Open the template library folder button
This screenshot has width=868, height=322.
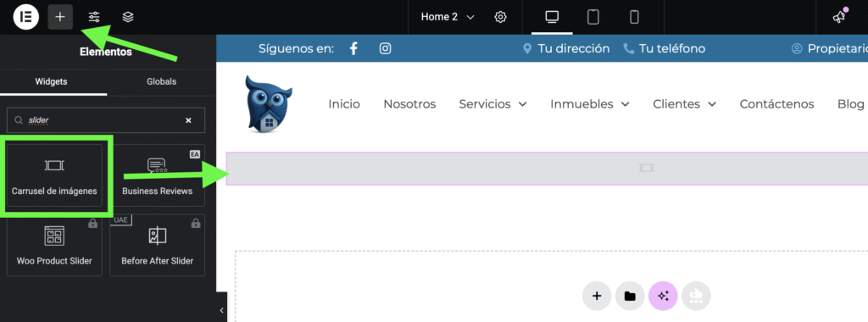point(630,296)
